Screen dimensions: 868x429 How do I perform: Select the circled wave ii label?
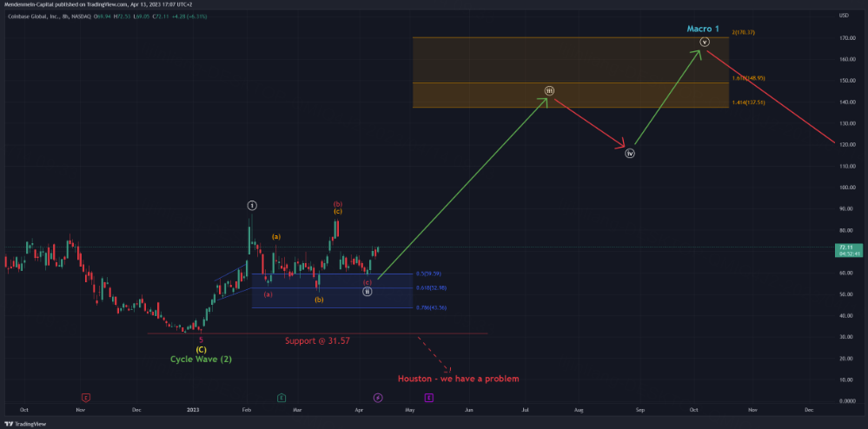point(367,291)
